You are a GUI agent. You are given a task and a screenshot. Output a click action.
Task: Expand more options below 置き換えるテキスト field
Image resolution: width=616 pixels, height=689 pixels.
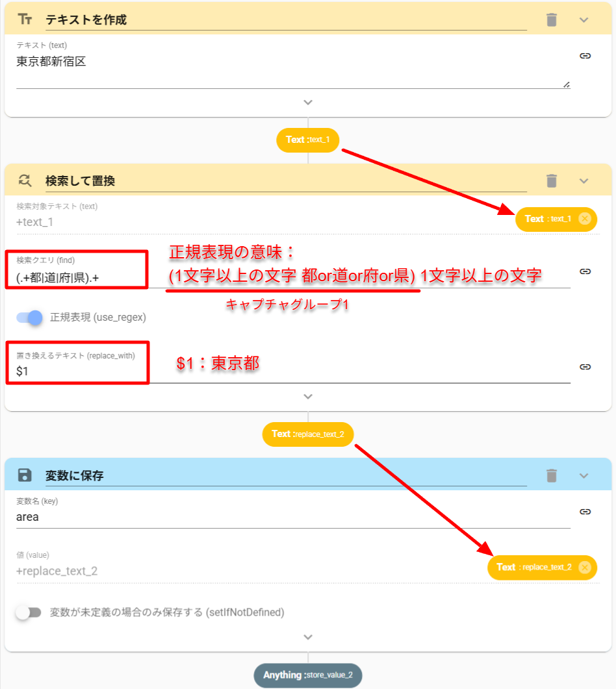coord(308,397)
